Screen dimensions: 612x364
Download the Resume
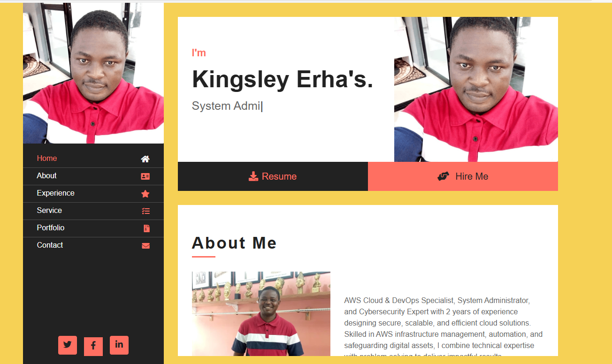coord(273,176)
